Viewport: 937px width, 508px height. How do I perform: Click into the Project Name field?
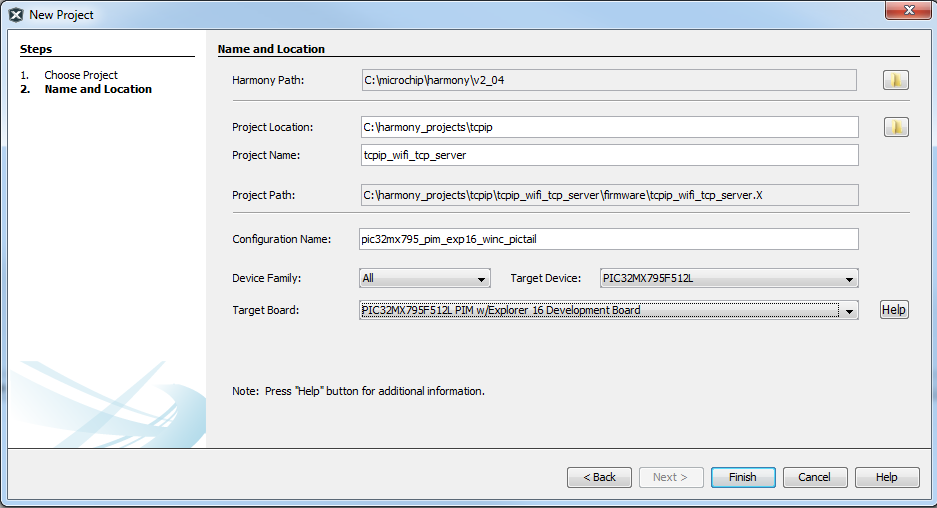(608, 155)
